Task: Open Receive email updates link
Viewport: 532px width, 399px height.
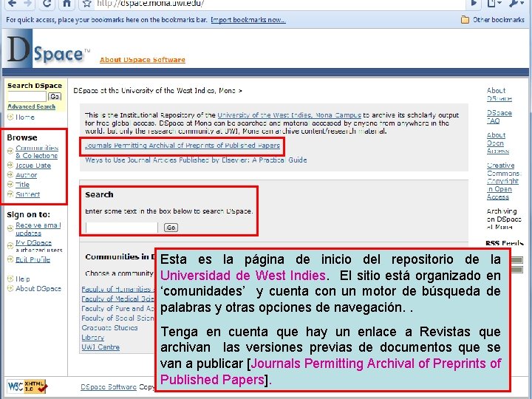Action: tap(38, 229)
